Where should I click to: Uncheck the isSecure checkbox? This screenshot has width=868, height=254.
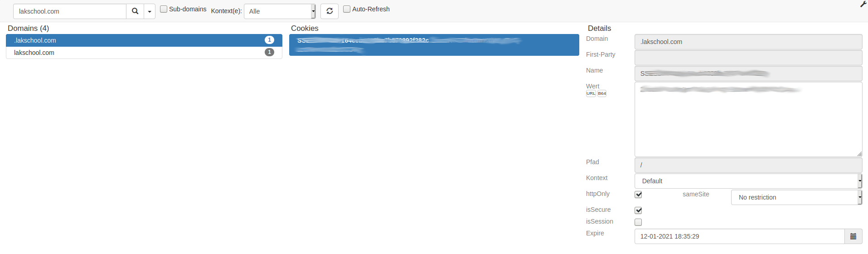[x=638, y=210]
